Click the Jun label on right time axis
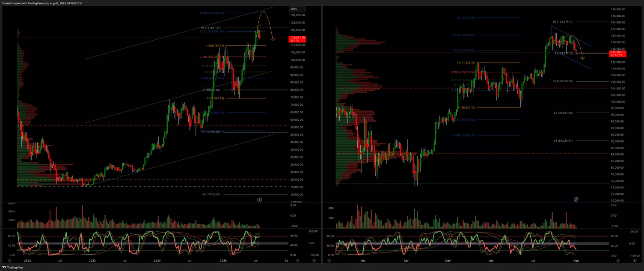 (x=491, y=260)
